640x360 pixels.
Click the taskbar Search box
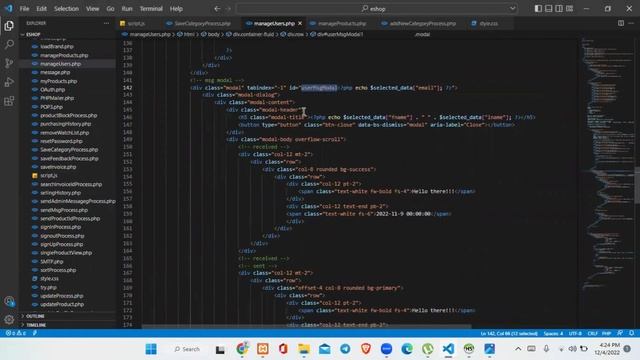pos(187,349)
